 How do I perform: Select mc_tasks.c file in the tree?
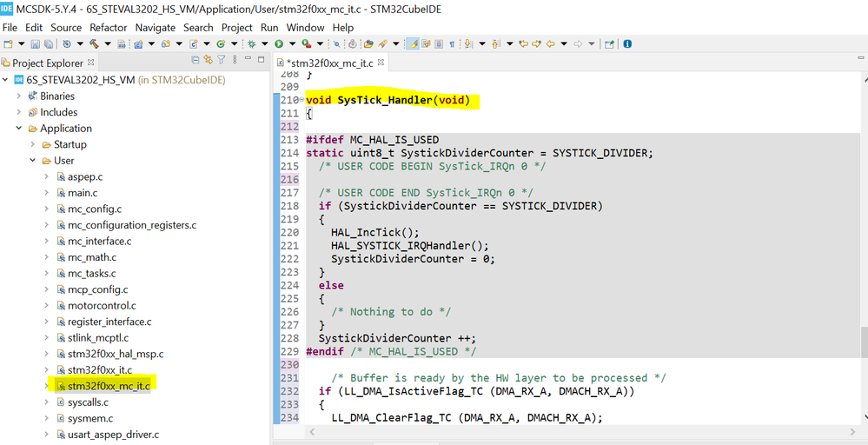pyautogui.click(x=91, y=274)
